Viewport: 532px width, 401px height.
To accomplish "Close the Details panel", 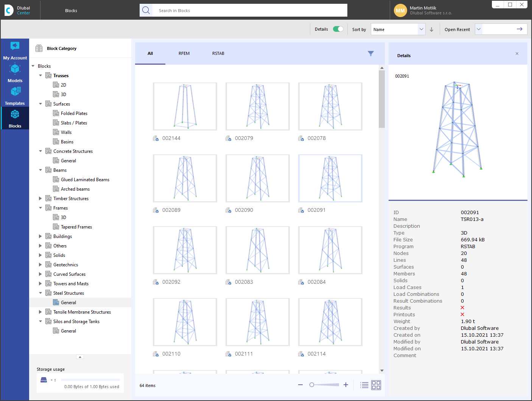I will [x=517, y=54].
